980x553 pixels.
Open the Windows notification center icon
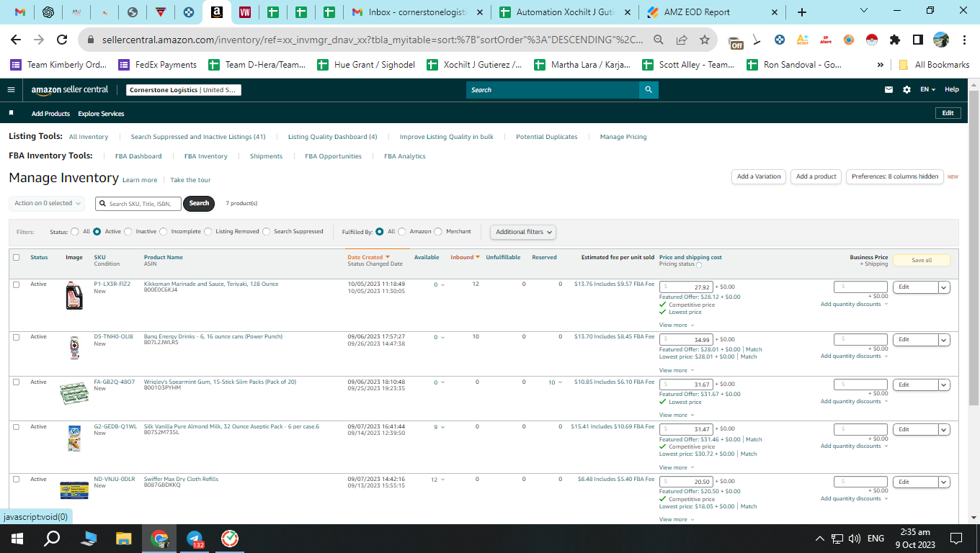956,539
